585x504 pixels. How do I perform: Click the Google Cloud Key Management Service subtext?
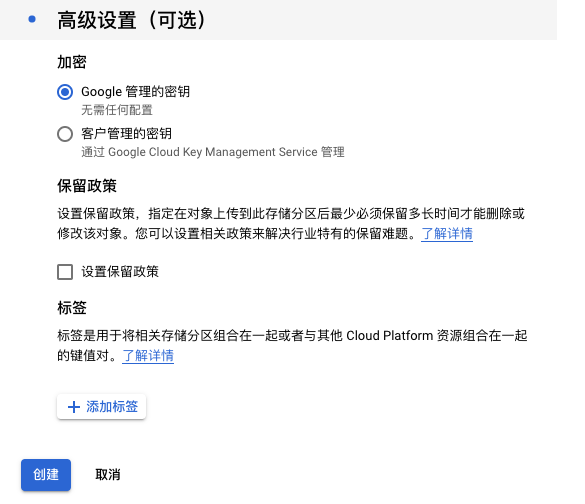[213, 152]
